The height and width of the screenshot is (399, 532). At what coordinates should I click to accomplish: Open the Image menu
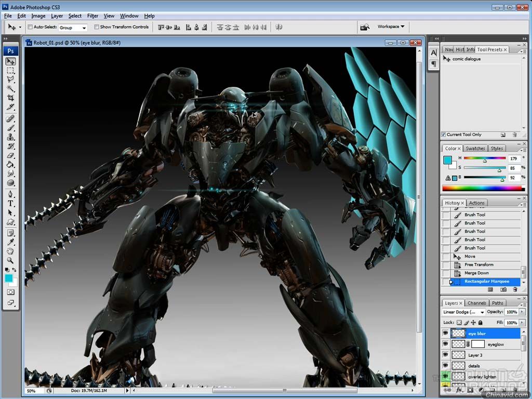(38, 16)
